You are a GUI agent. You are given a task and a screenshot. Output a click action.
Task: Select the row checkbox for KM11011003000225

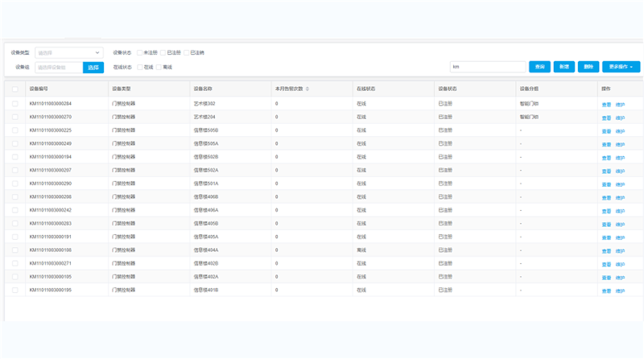pyautogui.click(x=15, y=130)
